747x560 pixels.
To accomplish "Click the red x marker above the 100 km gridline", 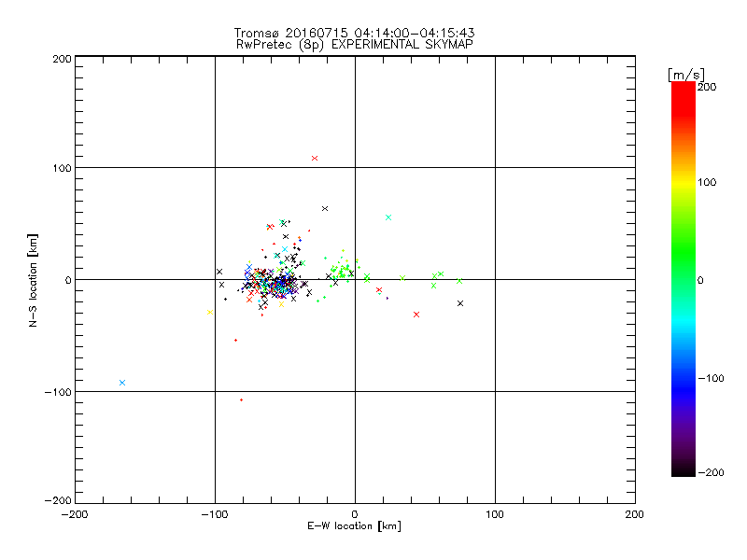I will [x=315, y=158].
